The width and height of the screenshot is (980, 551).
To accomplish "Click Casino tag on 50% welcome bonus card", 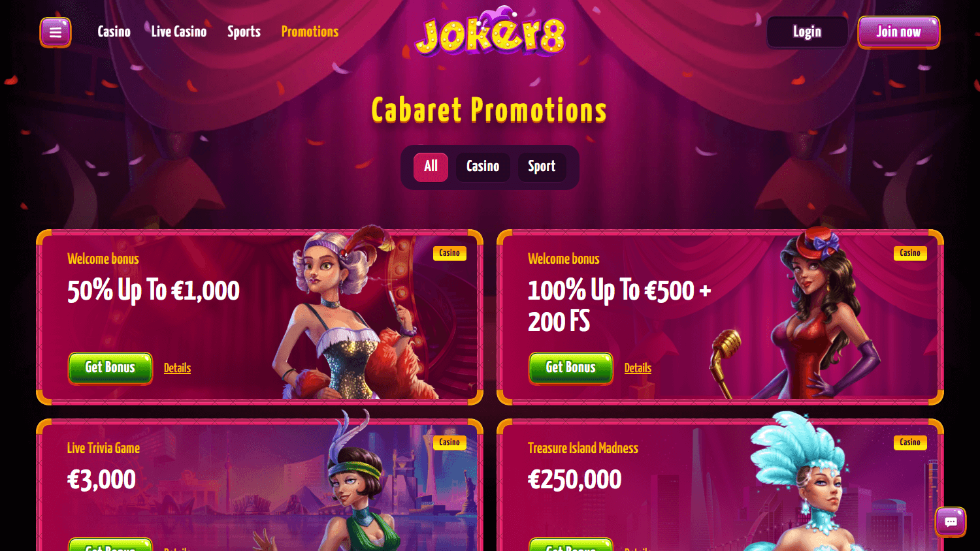I will pyautogui.click(x=449, y=253).
